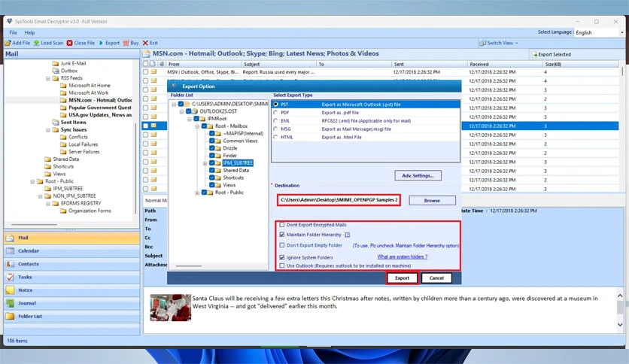Click the Buy cart icon
This screenshot has height=364, width=629.
126,43
